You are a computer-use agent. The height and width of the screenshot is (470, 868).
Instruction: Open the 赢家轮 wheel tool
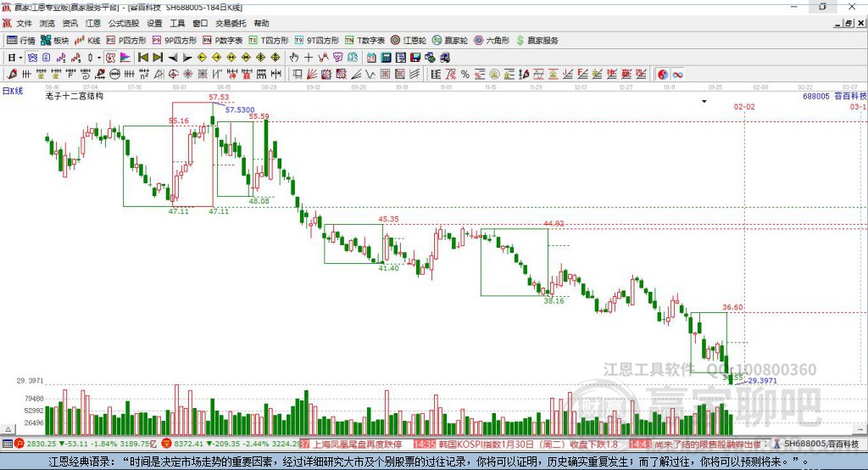[450, 41]
